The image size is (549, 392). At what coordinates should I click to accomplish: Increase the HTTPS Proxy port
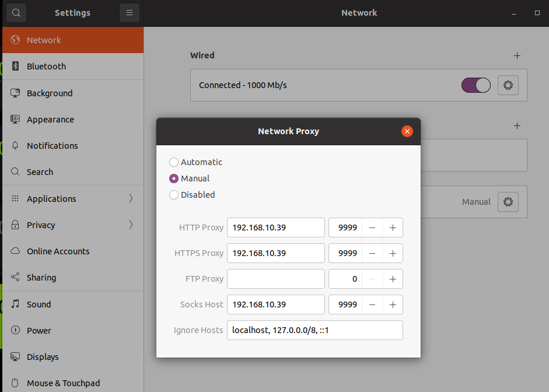pos(393,253)
